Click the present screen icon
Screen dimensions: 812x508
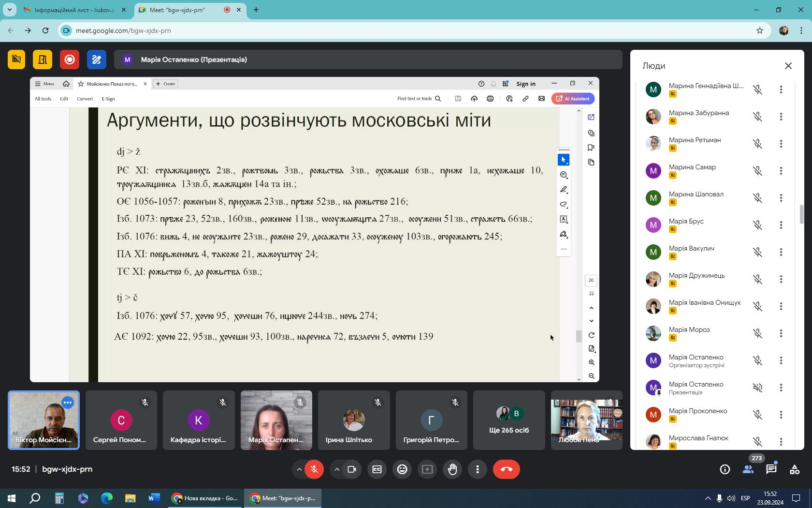(x=427, y=469)
